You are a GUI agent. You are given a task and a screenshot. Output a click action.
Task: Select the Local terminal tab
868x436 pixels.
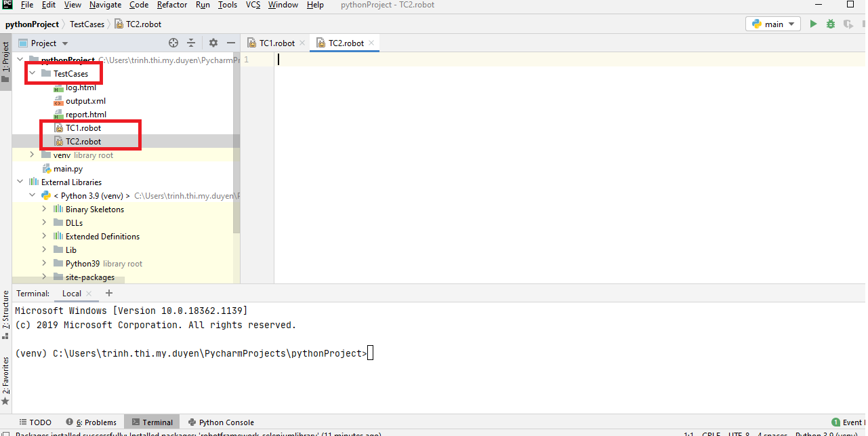coord(71,294)
